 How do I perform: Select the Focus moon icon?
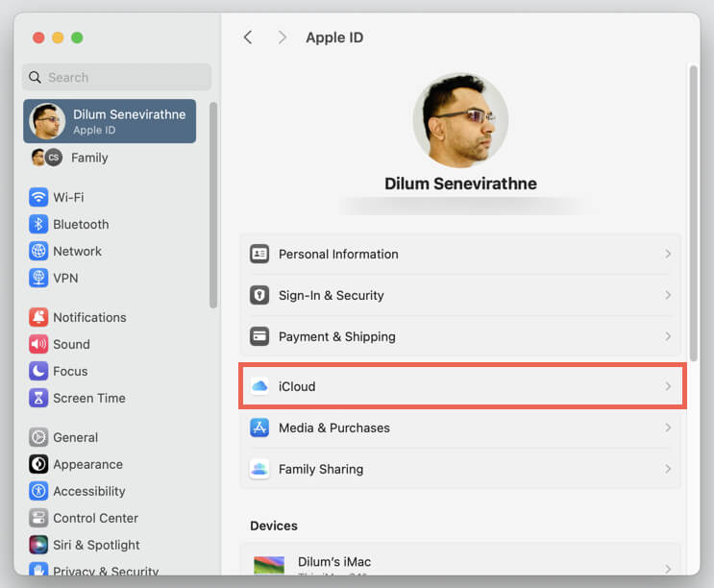tap(38, 371)
